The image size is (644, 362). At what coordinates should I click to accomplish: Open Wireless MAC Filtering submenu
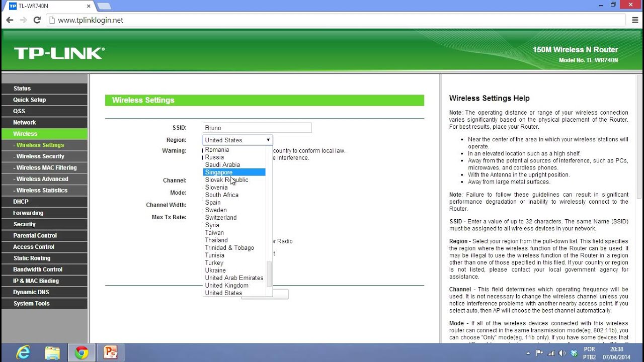(x=44, y=168)
